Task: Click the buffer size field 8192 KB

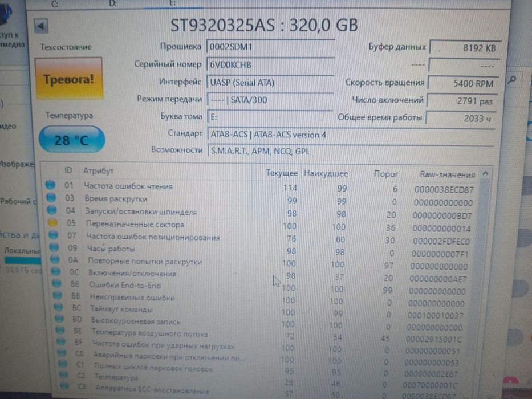Action: tap(465, 48)
